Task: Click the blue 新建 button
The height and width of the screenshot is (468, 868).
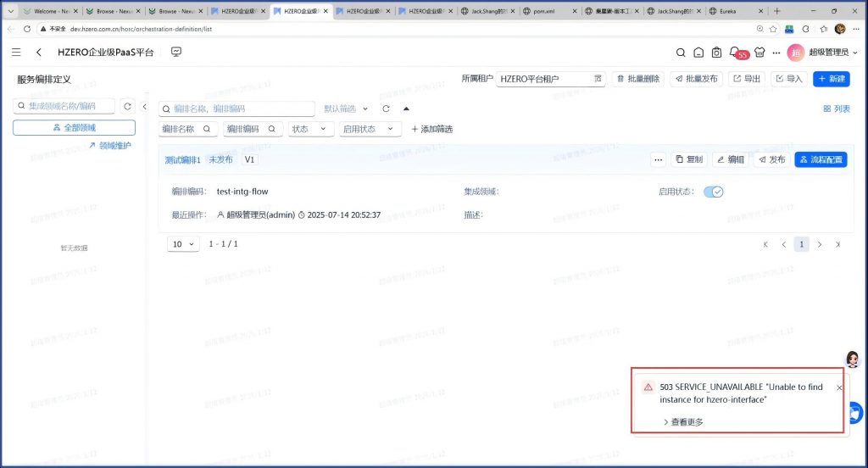Action: point(831,79)
